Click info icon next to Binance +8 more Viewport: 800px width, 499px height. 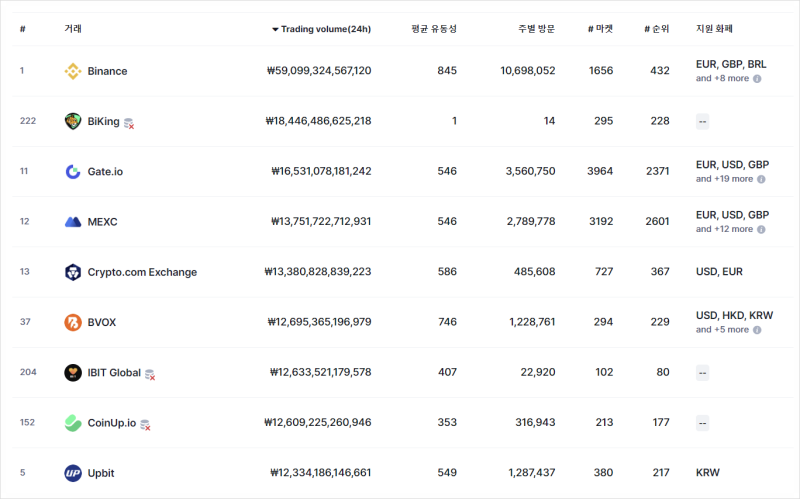click(757, 79)
